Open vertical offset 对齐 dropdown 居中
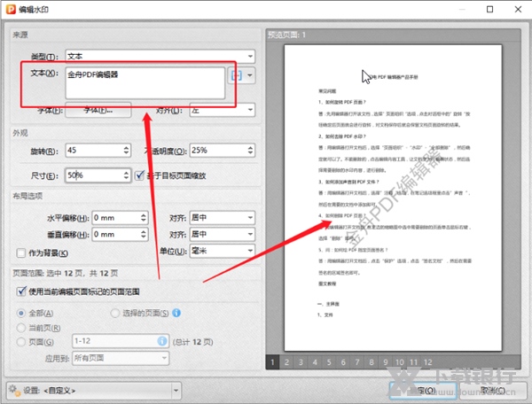 pyautogui.click(x=223, y=234)
